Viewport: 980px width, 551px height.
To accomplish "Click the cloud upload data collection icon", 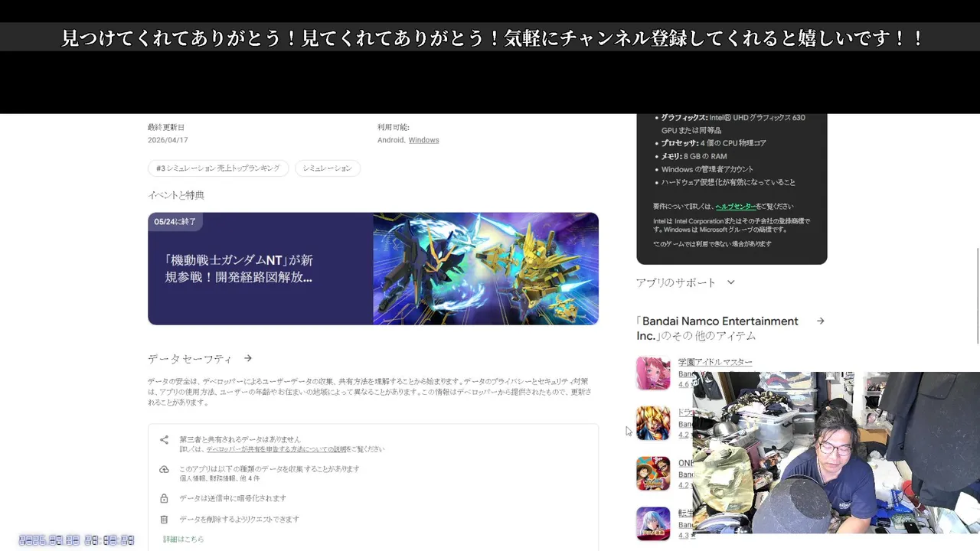I will (x=164, y=469).
